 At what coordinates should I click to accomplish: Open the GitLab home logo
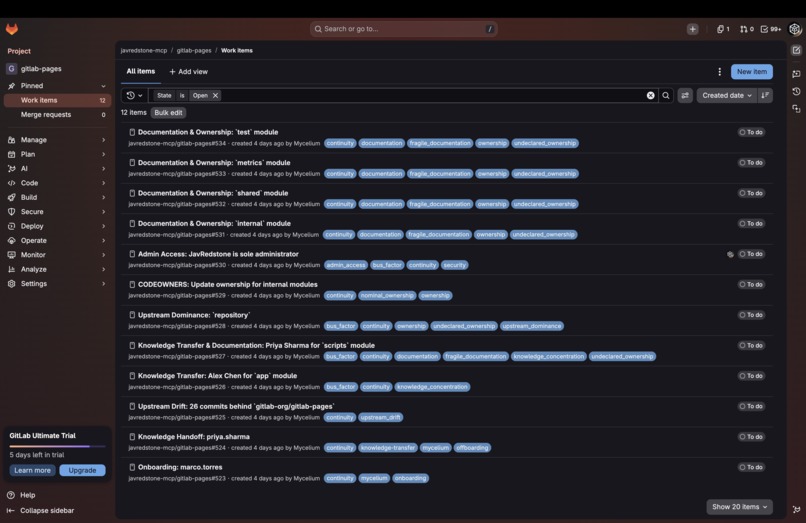point(12,29)
